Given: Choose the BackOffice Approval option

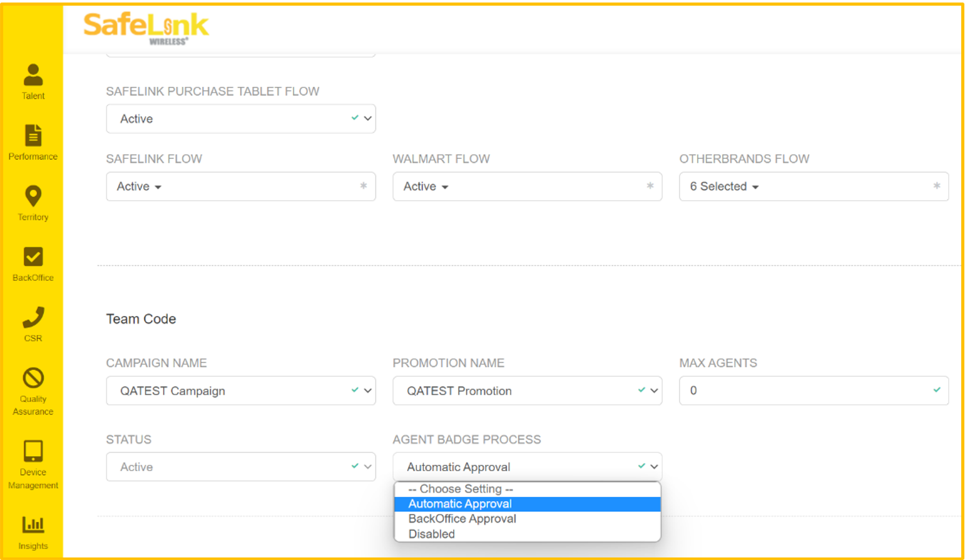Looking at the screenshot, I should point(528,519).
